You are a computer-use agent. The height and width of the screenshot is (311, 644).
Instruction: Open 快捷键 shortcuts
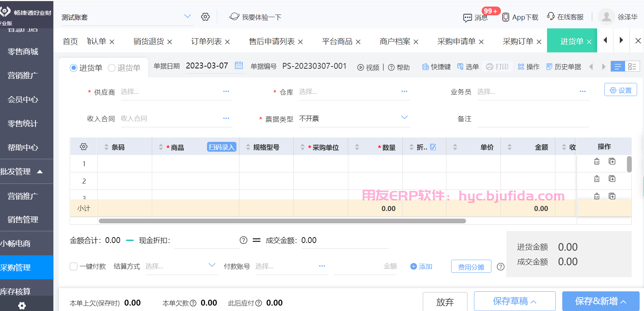[x=436, y=67]
